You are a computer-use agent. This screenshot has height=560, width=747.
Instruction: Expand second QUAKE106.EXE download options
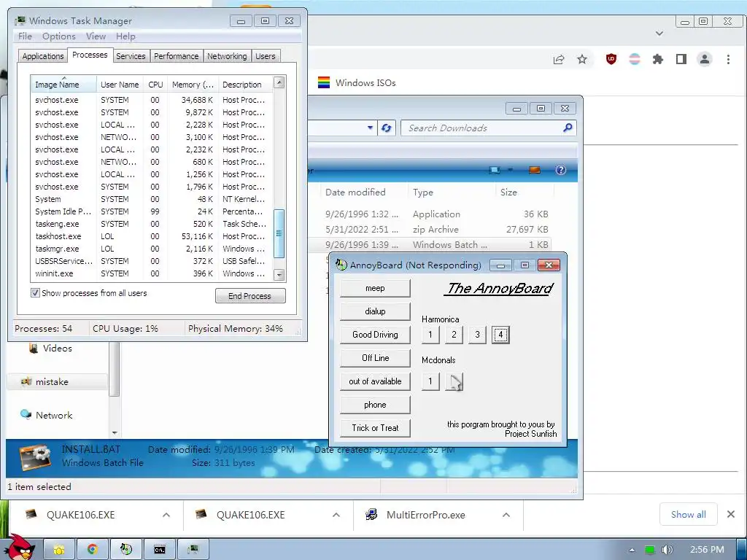336,515
